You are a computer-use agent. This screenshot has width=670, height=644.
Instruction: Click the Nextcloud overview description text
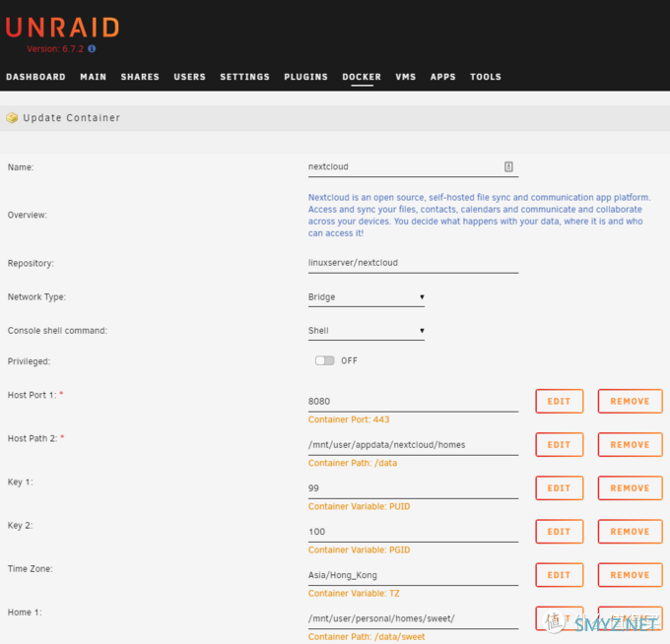tap(479, 216)
